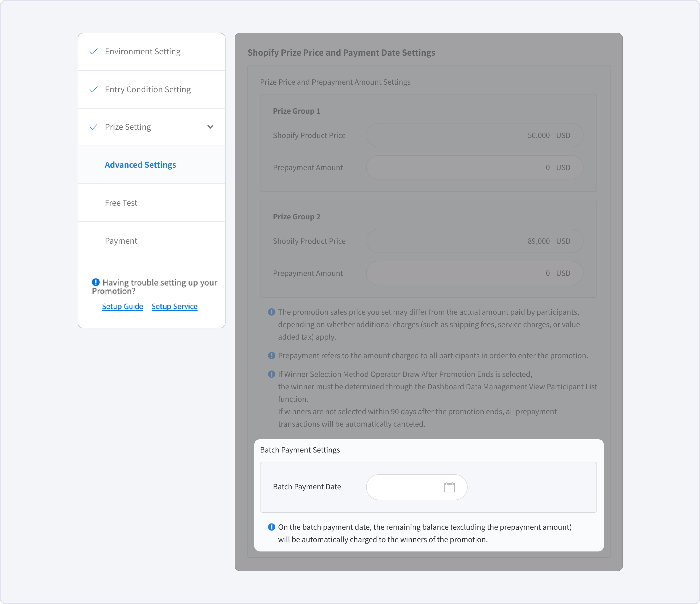Click the checkmark icon next to Prize Setting
The height and width of the screenshot is (604, 700).
point(94,127)
